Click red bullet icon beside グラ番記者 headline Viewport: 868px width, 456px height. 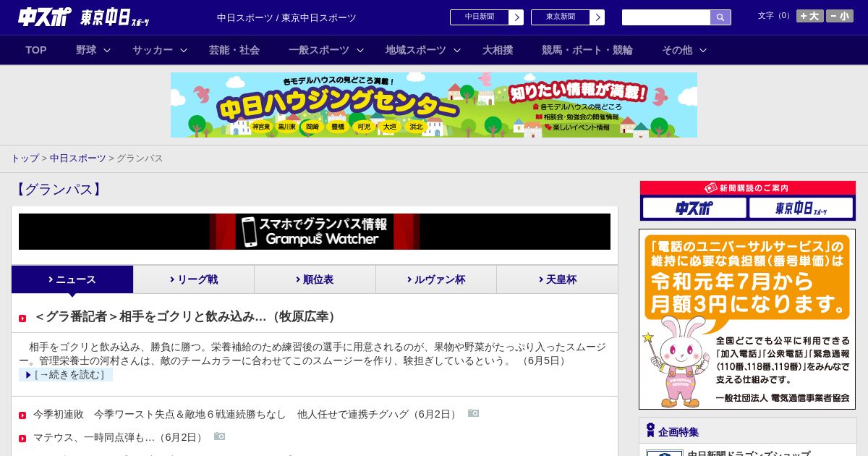[x=22, y=318]
